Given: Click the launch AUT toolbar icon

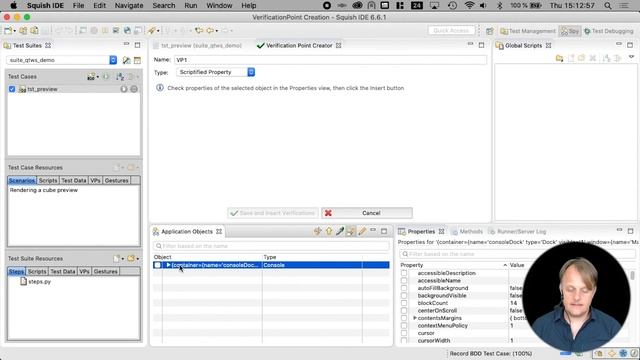Looking at the screenshot, I should (x=152, y=31).
